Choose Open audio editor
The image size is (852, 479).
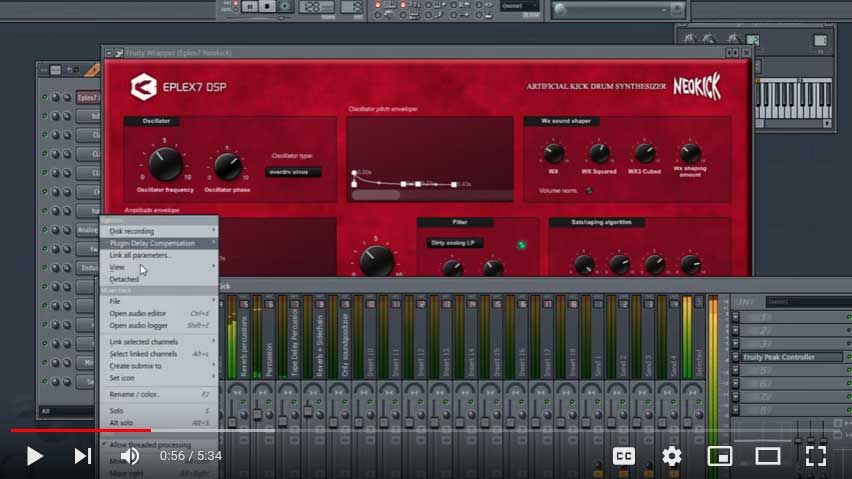tap(159, 313)
